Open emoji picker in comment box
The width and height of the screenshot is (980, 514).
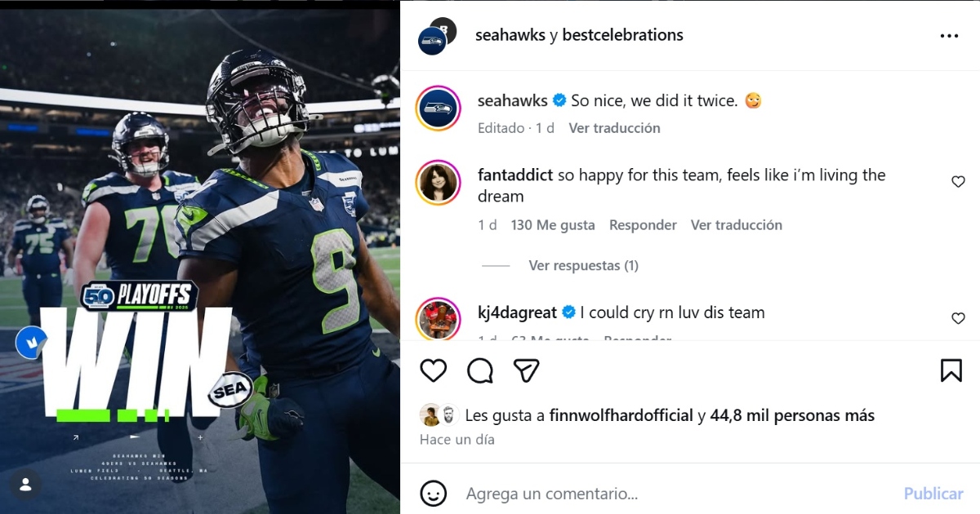point(434,493)
